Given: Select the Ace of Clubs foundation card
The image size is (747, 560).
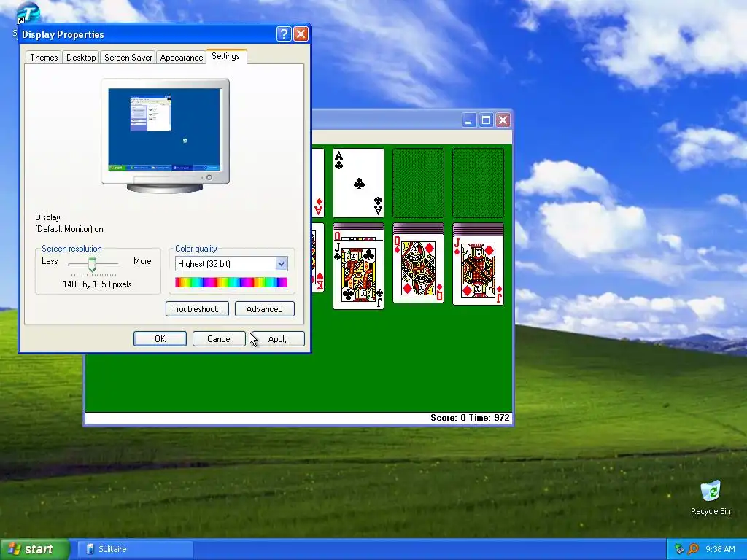Looking at the screenshot, I should click(x=358, y=183).
